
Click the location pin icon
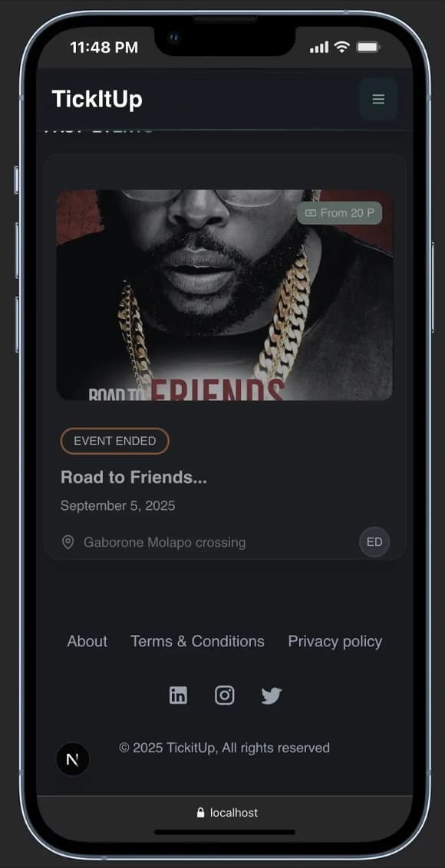coord(68,542)
